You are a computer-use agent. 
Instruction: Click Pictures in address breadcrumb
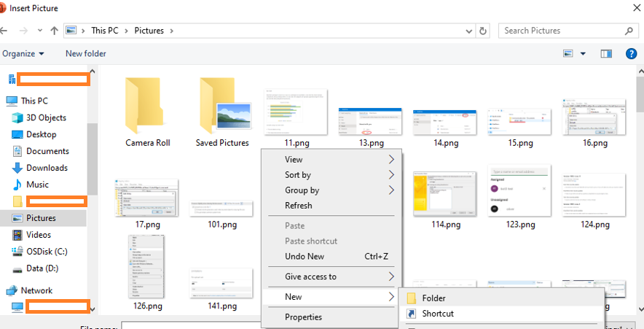[149, 31]
